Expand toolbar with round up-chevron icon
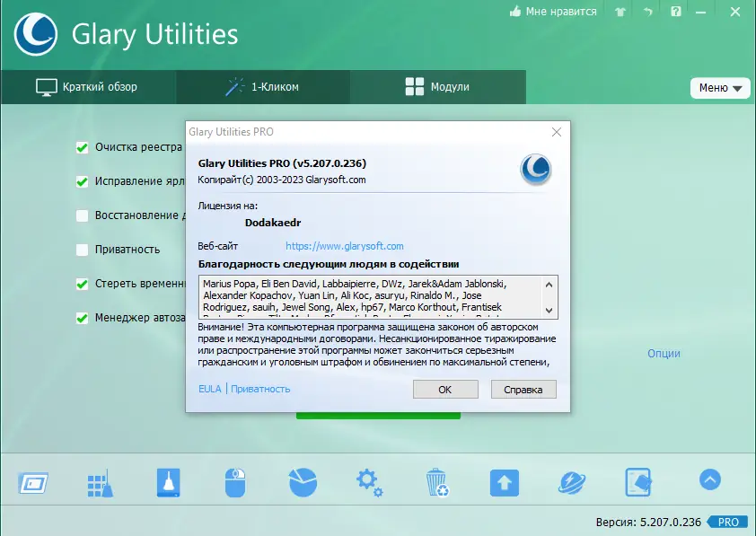756x536 pixels. click(x=709, y=479)
